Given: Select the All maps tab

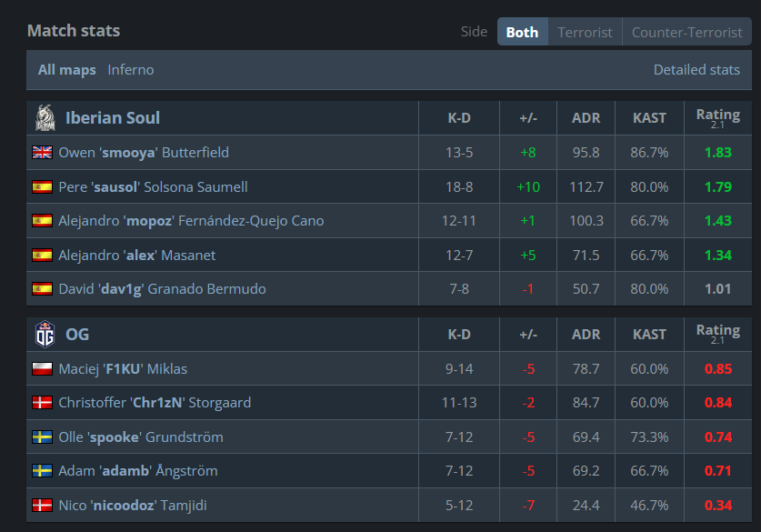Looking at the screenshot, I should (x=67, y=70).
